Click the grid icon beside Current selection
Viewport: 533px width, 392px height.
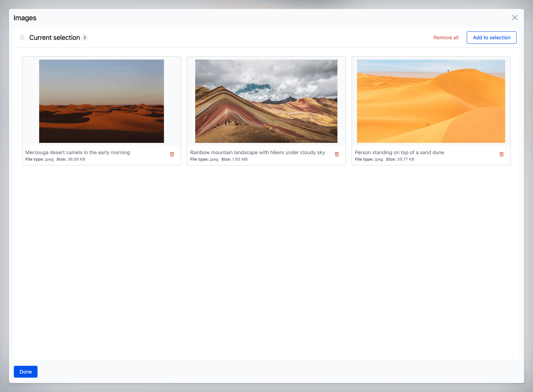[x=22, y=38]
